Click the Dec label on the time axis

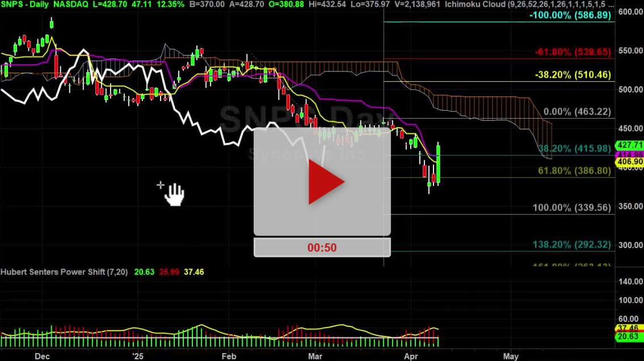pyautogui.click(x=43, y=356)
